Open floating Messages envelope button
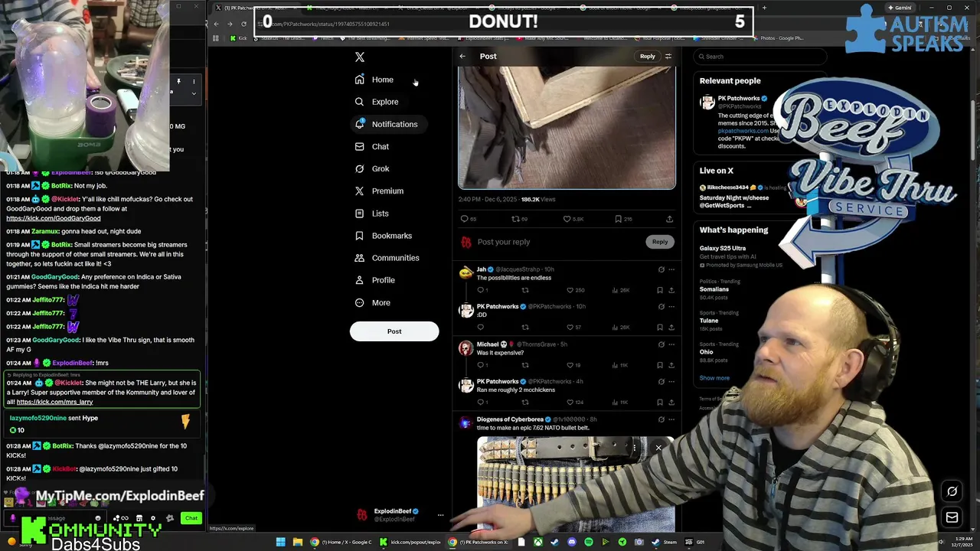This screenshot has height=551, width=980. [952, 517]
